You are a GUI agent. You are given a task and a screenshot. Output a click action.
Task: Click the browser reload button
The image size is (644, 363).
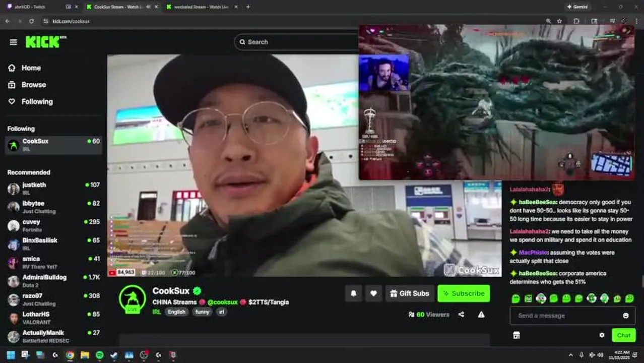point(31,21)
